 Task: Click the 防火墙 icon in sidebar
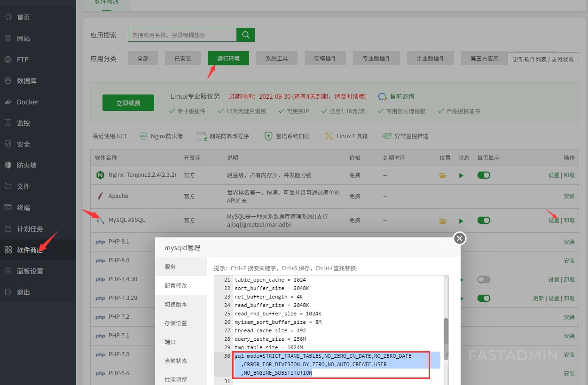click(x=8, y=165)
